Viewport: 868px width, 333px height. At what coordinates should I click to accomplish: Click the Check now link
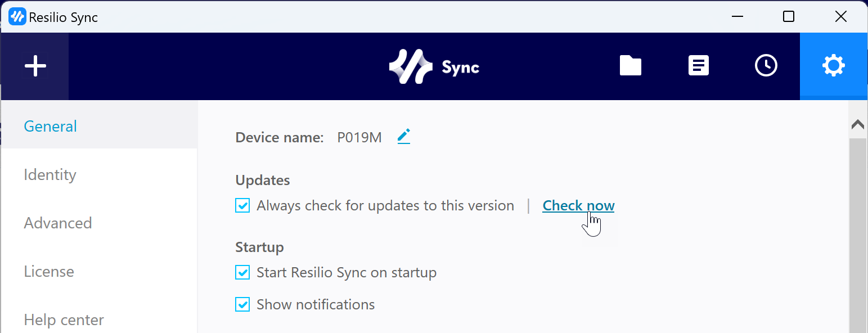[x=578, y=206]
